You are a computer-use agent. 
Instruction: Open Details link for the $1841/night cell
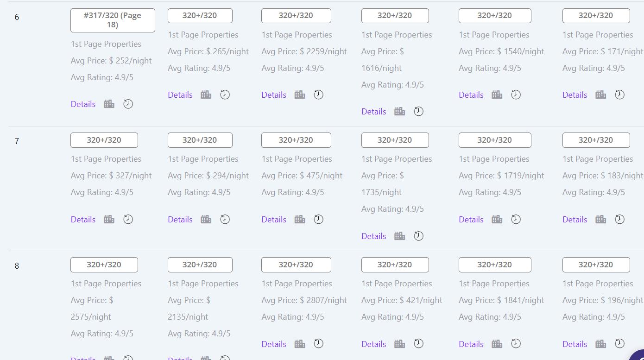471,344
